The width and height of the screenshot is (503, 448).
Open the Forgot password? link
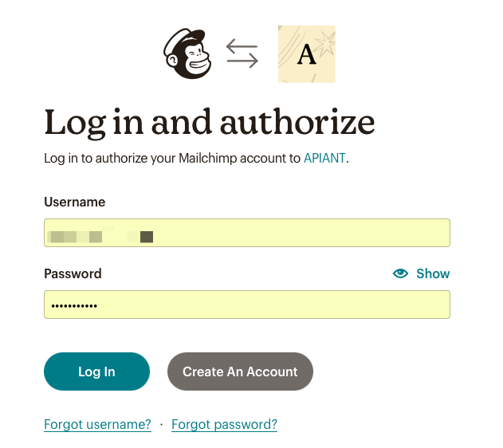tap(224, 424)
